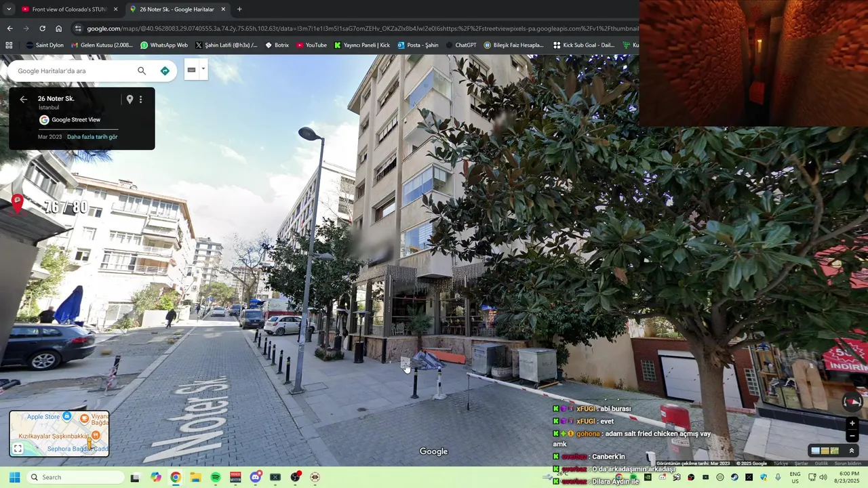The height and width of the screenshot is (488, 868).
Task: Open the Saint Dylon bookmark
Action: pos(45,45)
